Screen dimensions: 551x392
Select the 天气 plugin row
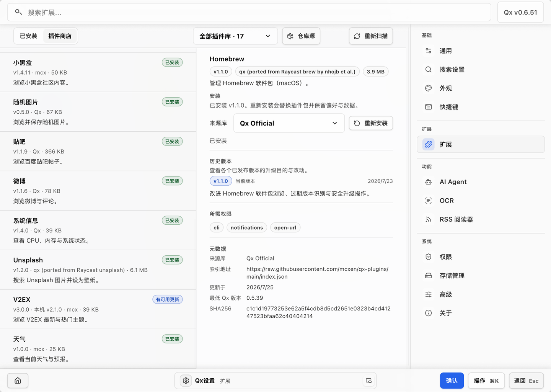98,348
